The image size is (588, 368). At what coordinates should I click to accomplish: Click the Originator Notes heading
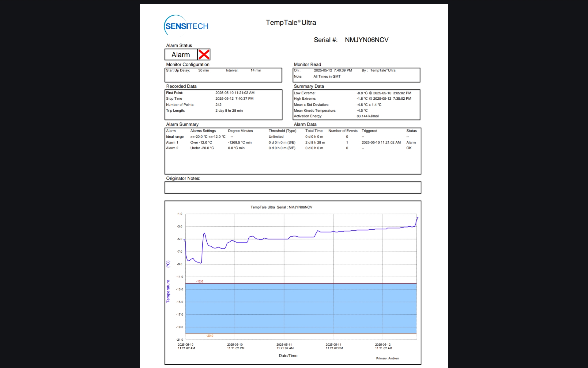(x=183, y=178)
